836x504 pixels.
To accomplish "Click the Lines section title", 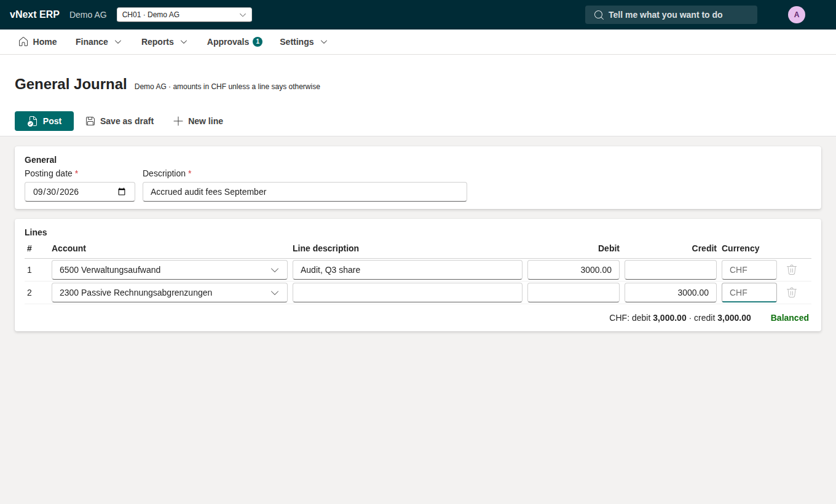I will (36, 232).
